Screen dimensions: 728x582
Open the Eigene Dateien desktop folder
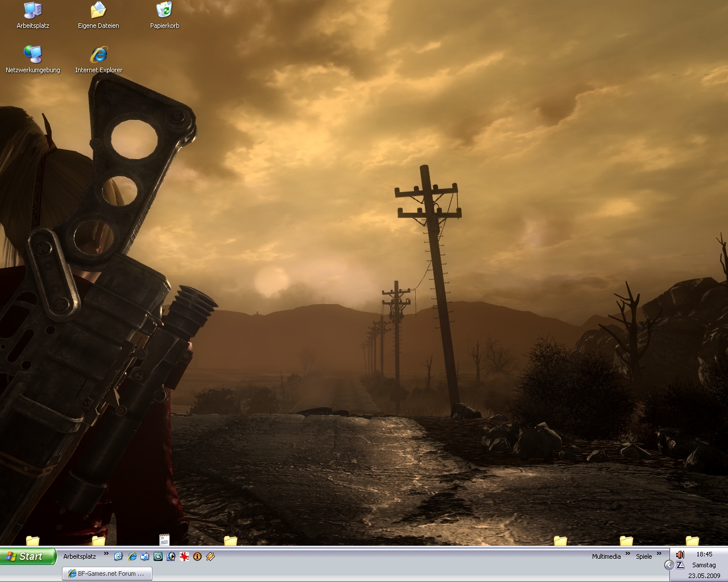pyautogui.click(x=98, y=15)
